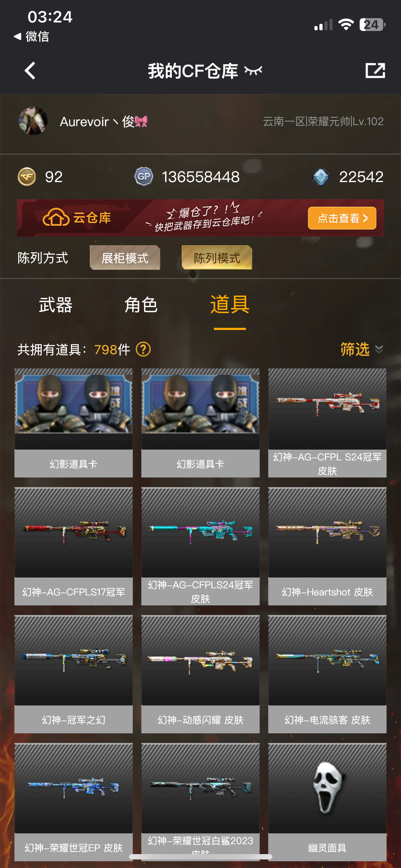Tap the 云仓库 cloud house icon
Screen dimensions: 401x868
coord(56,217)
